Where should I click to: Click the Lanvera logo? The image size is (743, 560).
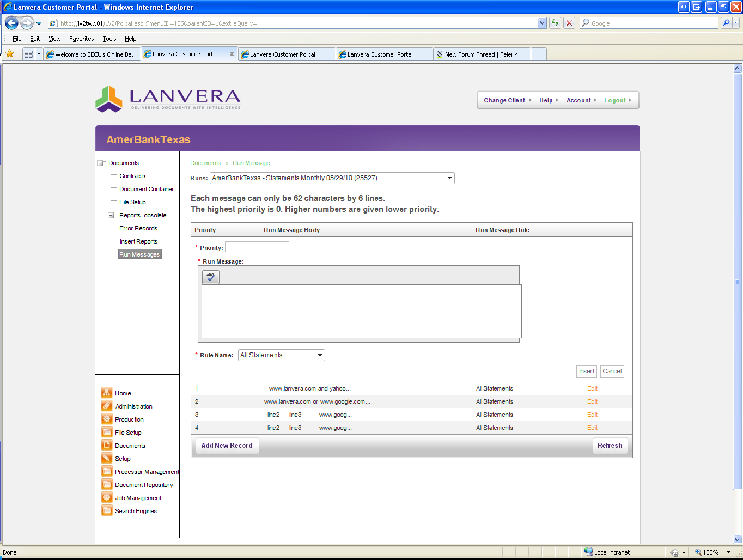pyautogui.click(x=168, y=99)
